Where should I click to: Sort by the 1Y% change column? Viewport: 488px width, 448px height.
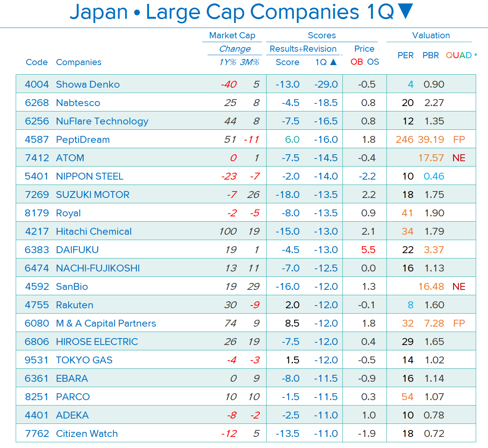[x=228, y=62]
